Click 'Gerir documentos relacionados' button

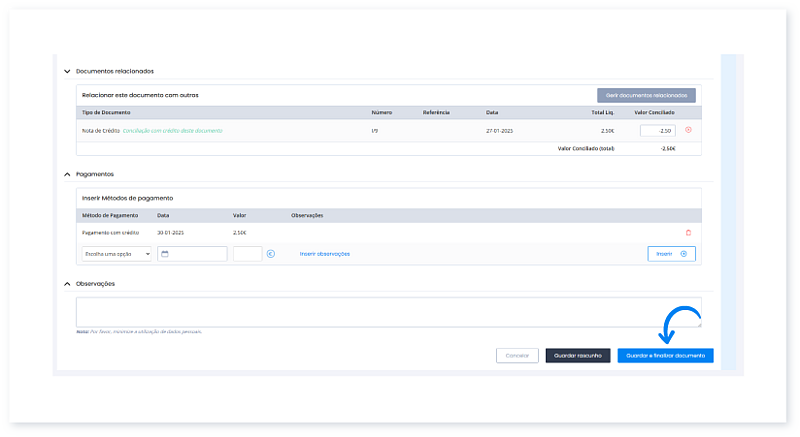(x=646, y=95)
